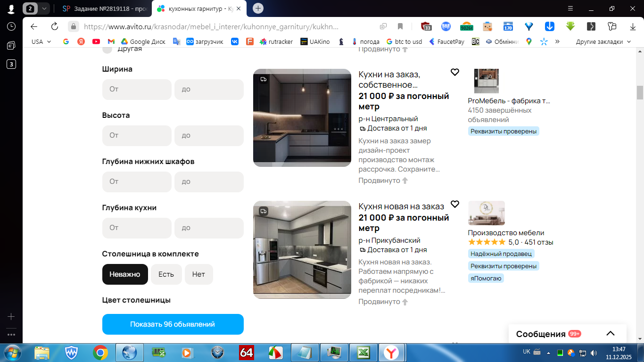Switch to 'Задание №2819118' tab
644x362 pixels.
[105, 8]
